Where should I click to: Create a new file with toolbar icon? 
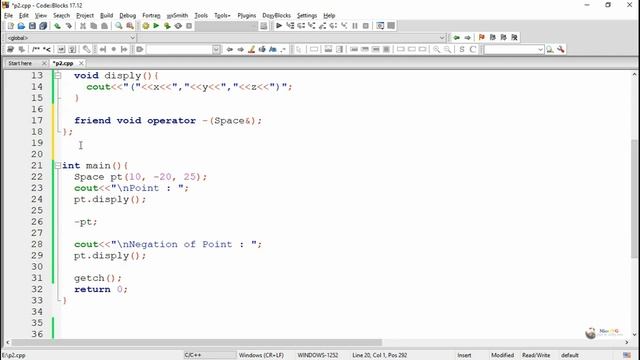[x=11, y=26]
